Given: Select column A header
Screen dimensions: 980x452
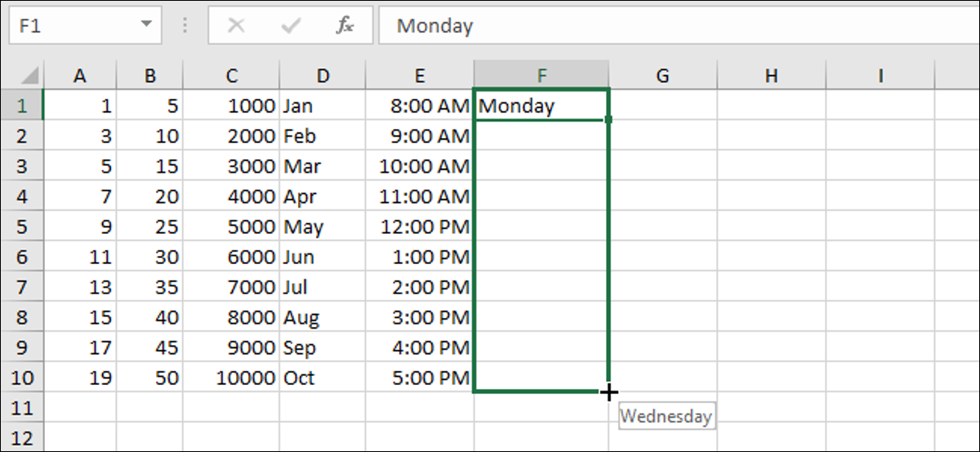Looking at the screenshot, I should [x=80, y=76].
